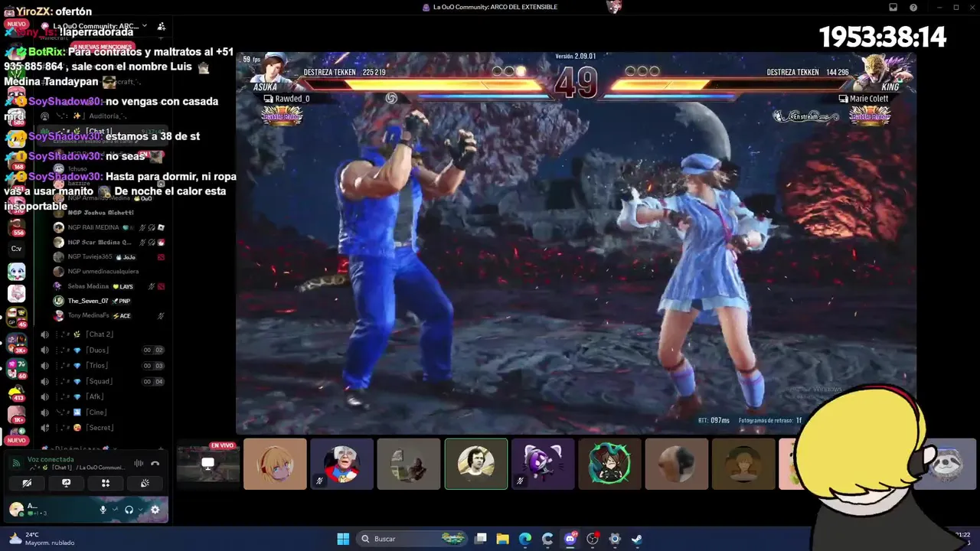Open Microsoft Edge from taskbar
Screen dimensions: 980x551
pyautogui.click(x=525, y=539)
